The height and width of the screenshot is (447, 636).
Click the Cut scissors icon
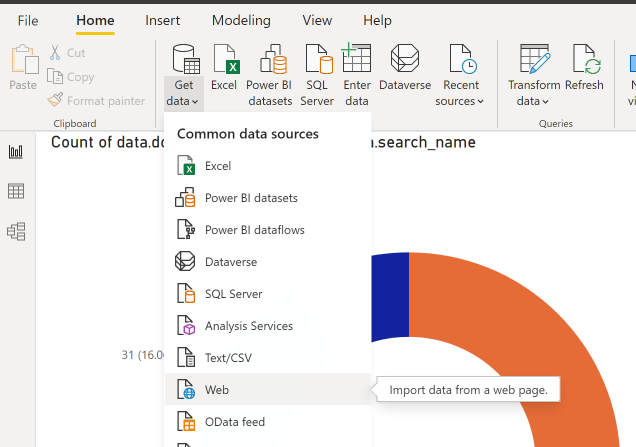[55, 52]
